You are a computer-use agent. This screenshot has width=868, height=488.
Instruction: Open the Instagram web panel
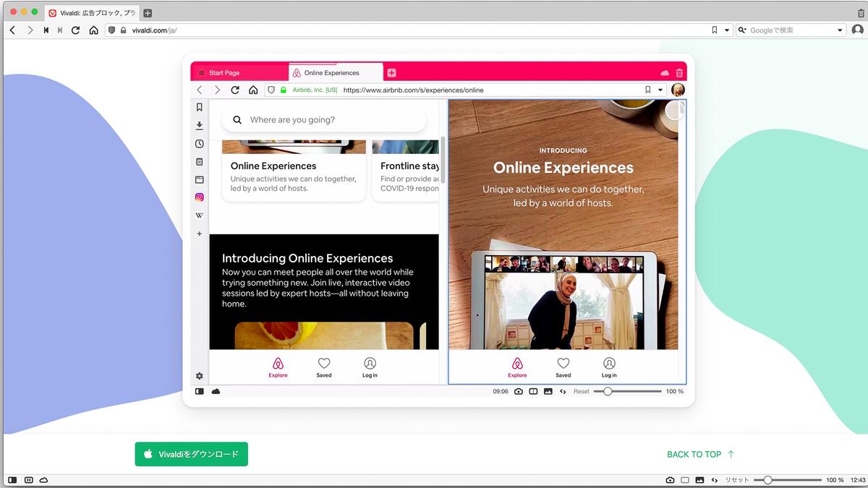click(x=200, y=197)
